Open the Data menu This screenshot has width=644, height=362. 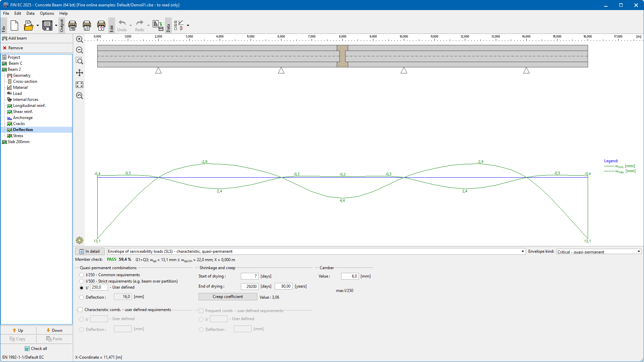coord(30,13)
